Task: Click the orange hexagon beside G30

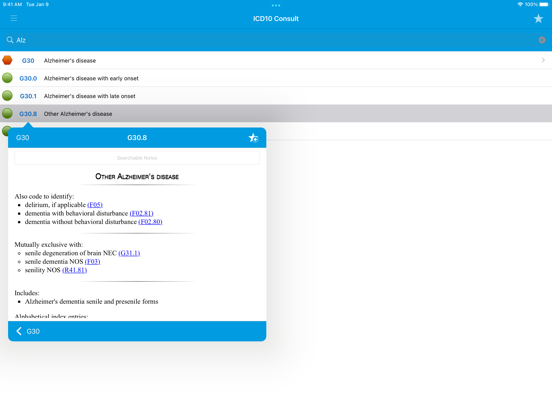Action: point(7,60)
